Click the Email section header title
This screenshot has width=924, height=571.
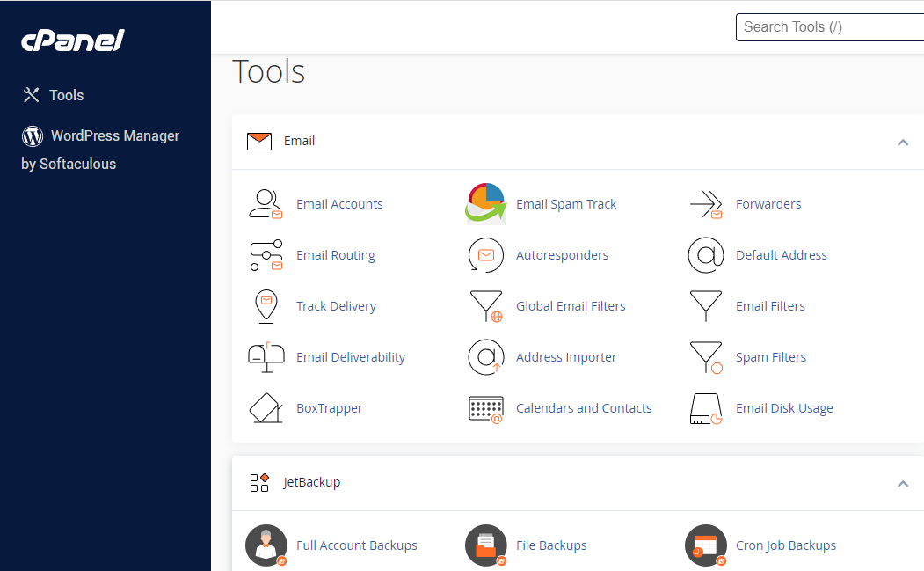[300, 141]
